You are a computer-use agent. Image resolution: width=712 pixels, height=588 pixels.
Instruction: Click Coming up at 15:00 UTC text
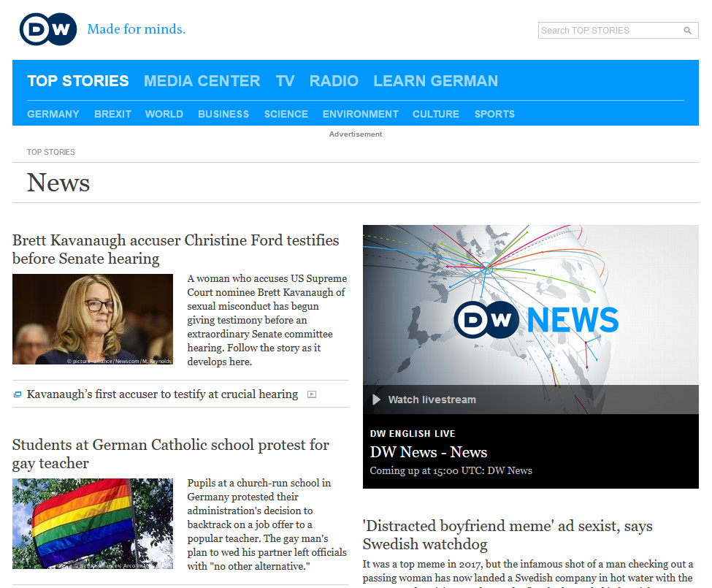pyautogui.click(x=451, y=471)
